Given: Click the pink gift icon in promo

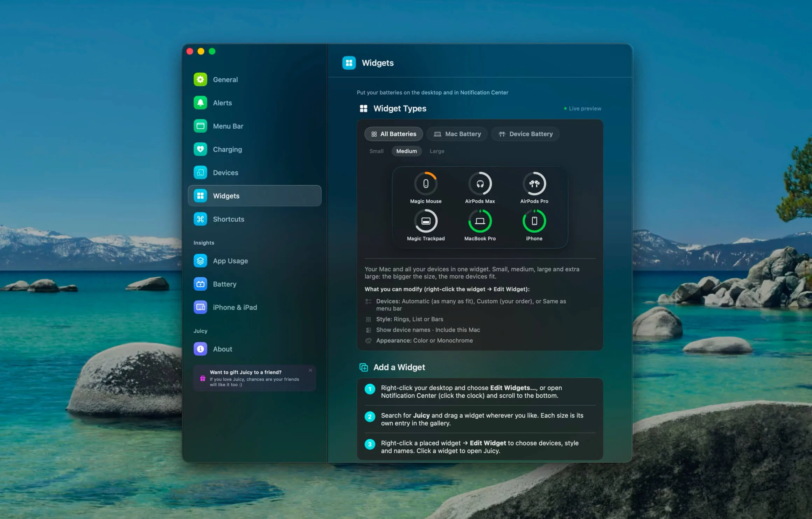Looking at the screenshot, I should click(203, 378).
